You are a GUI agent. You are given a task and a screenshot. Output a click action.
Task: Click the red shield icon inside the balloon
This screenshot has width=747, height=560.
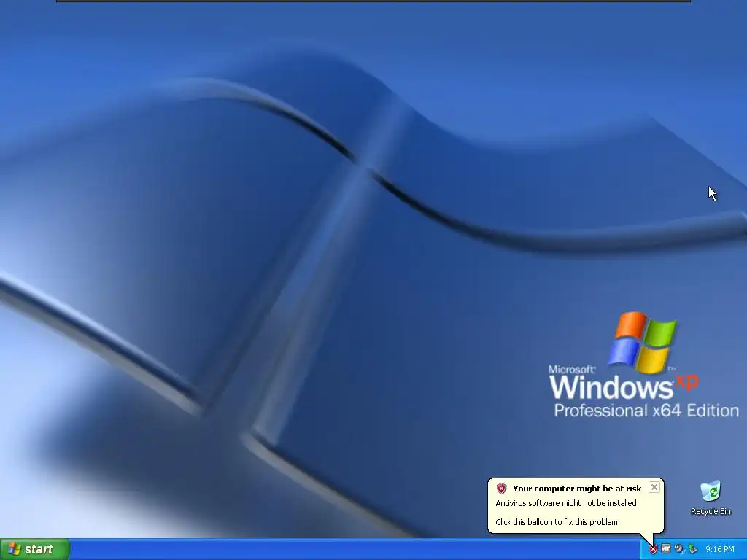[x=501, y=488]
